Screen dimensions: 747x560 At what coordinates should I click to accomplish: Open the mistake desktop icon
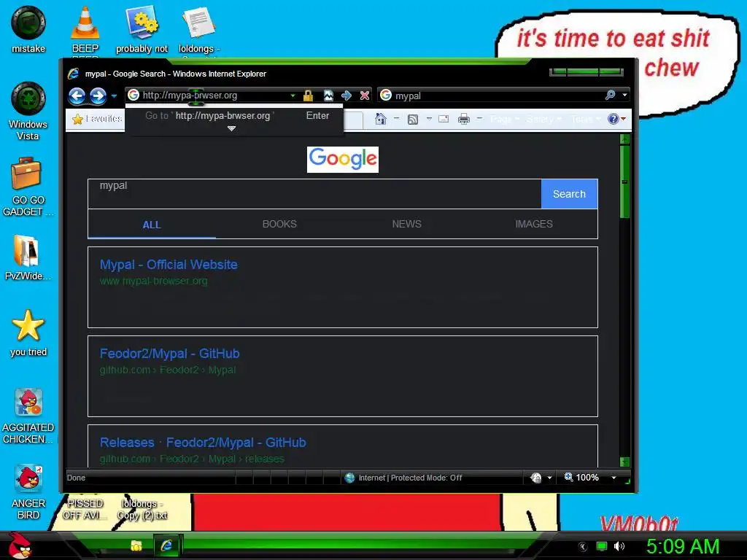pyautogui.click(x=28, y=29)
